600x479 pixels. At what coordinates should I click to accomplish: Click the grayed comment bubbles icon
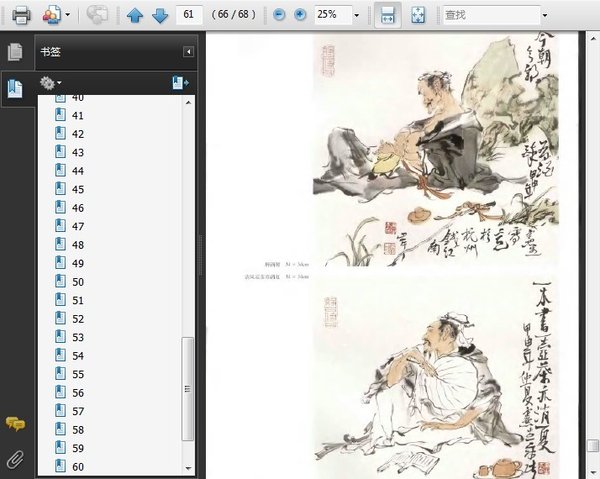(x=96, y=15)
